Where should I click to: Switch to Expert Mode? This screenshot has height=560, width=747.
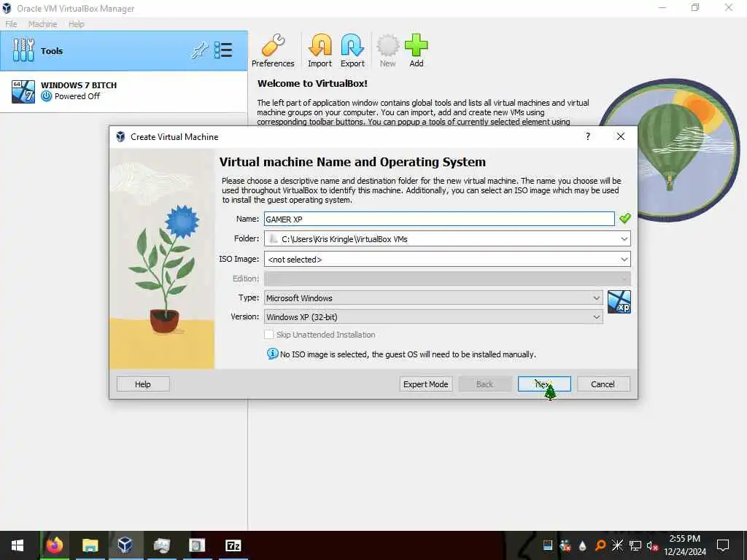(426, 384)
